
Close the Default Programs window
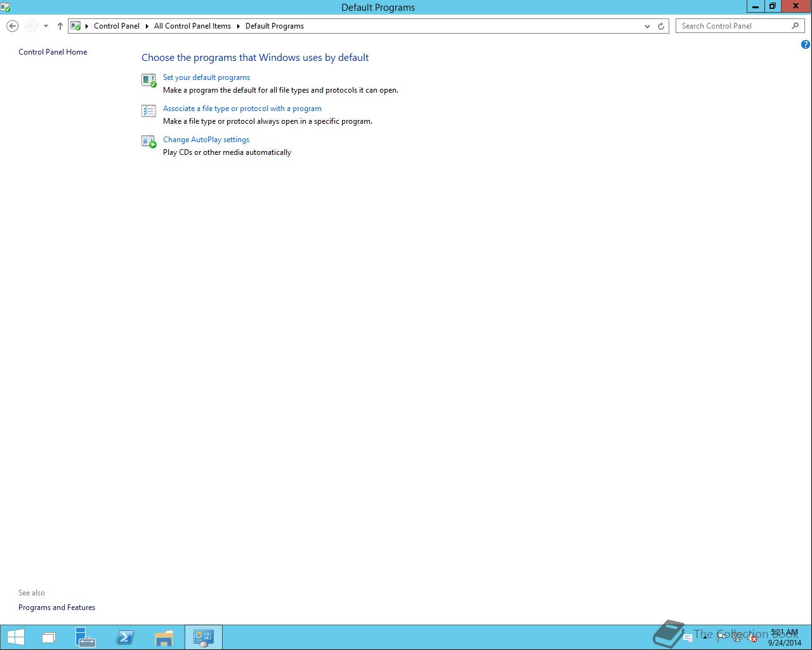click(796, 6)
